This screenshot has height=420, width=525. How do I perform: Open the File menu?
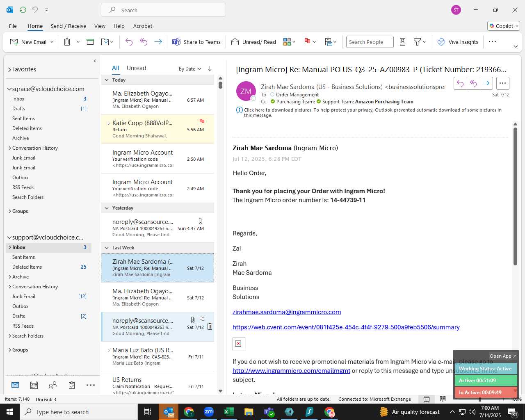click(13, 26)
